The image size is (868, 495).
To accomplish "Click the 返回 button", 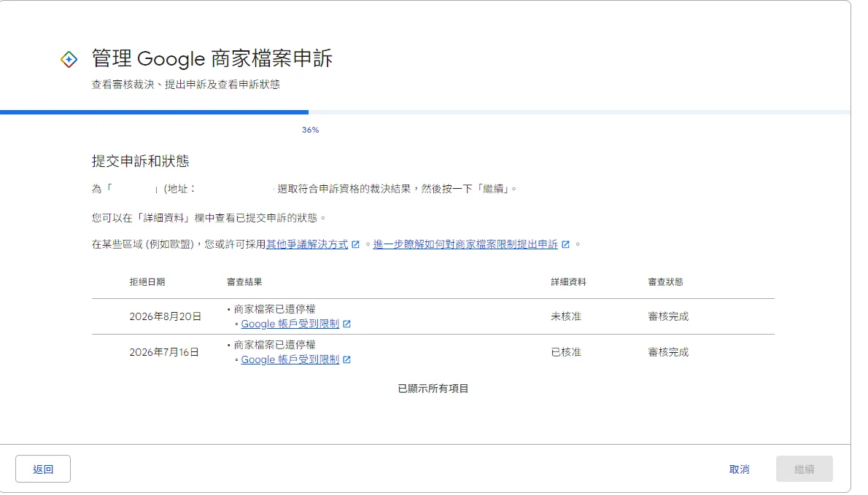I will point(43,469).
